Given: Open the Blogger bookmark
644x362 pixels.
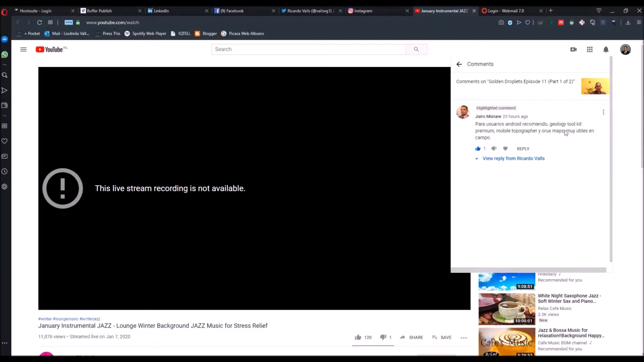Looking at the screenshot, I should click(x=206, y=34).
